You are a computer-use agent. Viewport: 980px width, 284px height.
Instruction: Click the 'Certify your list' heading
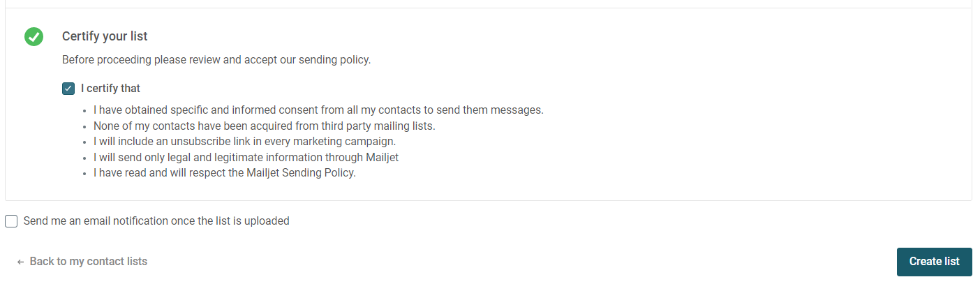(105, 36)
